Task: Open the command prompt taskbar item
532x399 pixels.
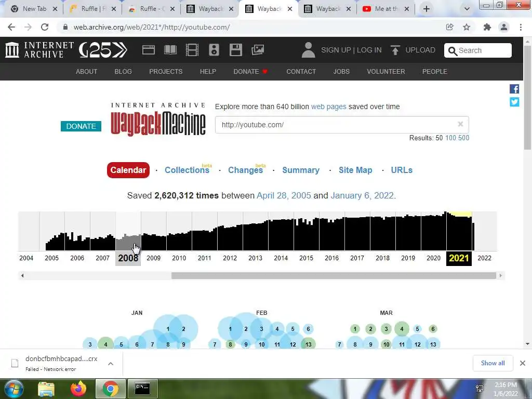Action: coord(142,389)
